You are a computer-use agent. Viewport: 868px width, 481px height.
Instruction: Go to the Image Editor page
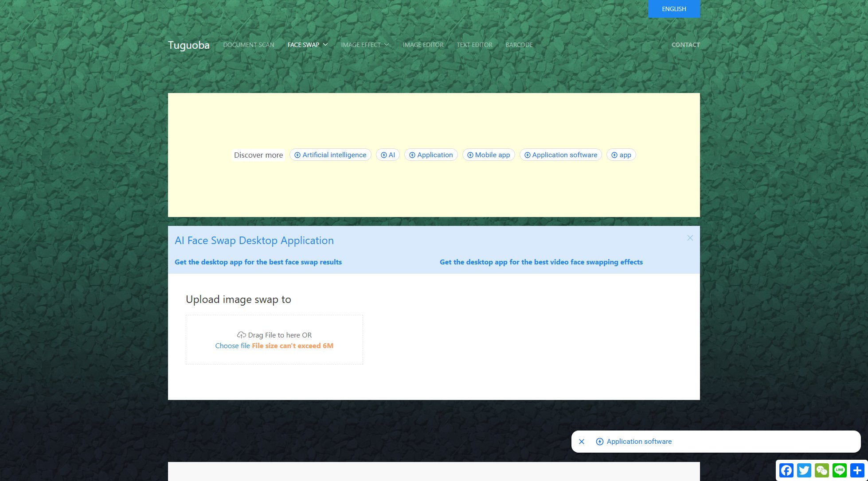(422, 45)
